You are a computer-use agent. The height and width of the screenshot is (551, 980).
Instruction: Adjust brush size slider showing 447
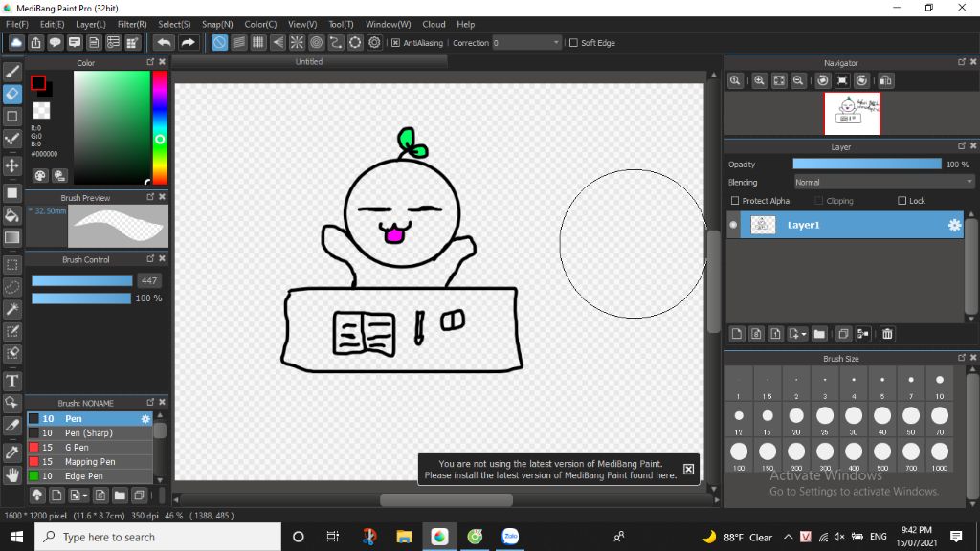click(82, 280)
